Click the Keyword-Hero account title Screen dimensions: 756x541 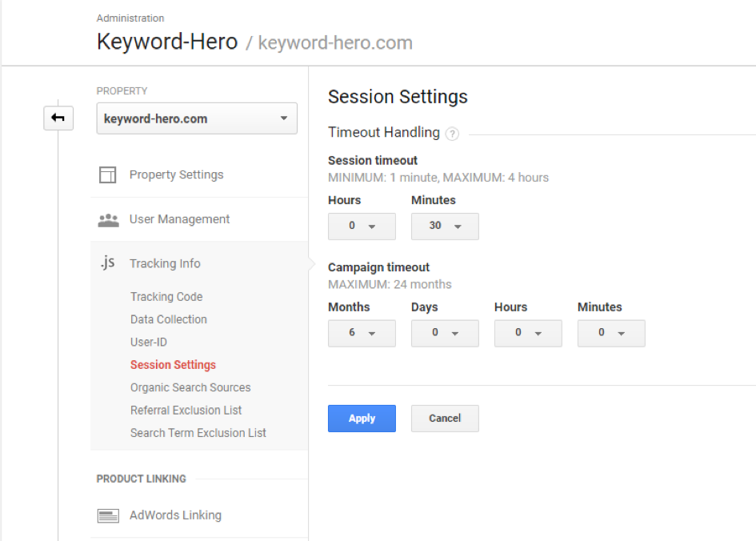pyautogui.click(x=167, y=42)
